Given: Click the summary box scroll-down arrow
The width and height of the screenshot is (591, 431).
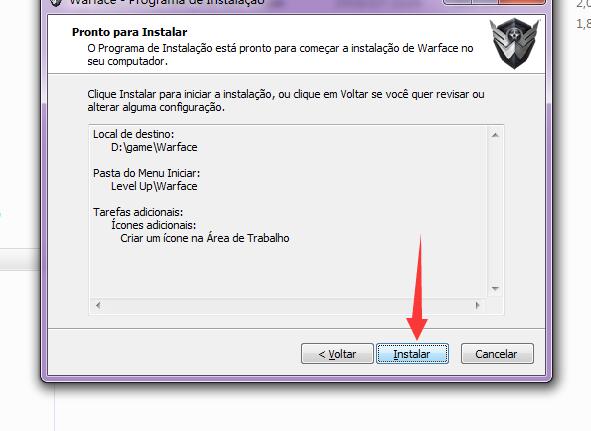Looking at the screenshot, I should point(495,289).
